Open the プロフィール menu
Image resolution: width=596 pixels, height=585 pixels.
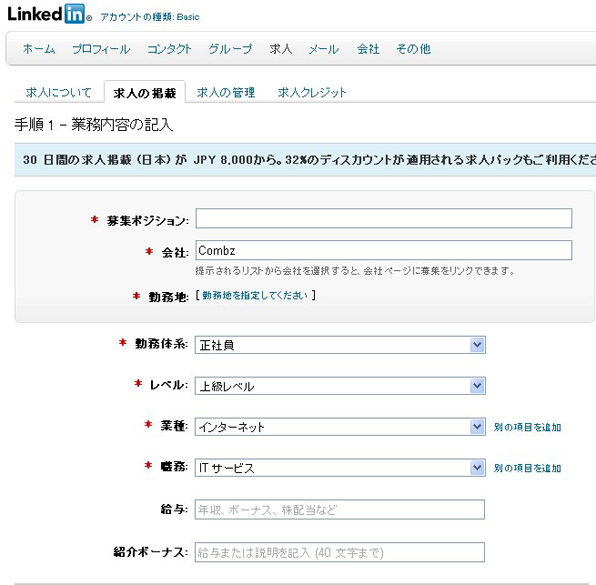(101, 49)
